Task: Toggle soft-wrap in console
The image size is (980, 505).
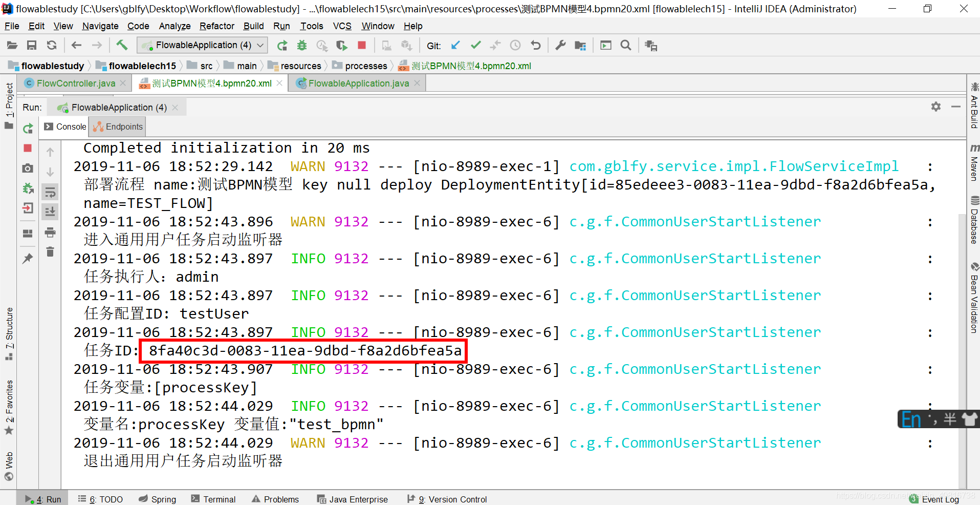Action: click(50, 193)
